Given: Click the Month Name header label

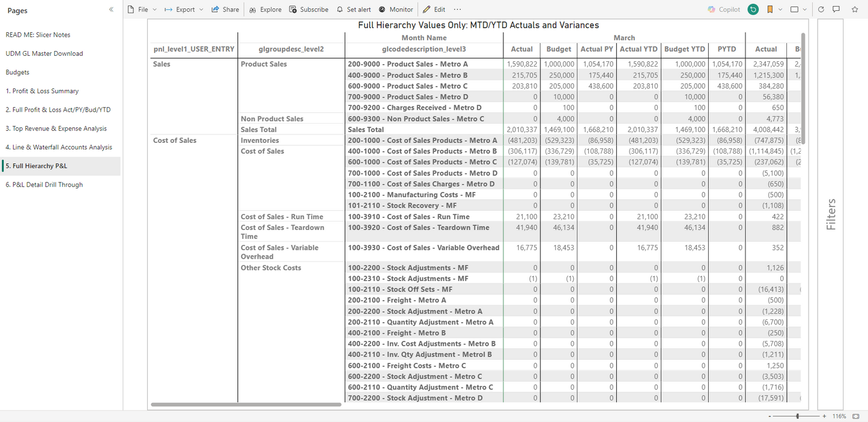Looking at the screenshot, I should (424, 38).
